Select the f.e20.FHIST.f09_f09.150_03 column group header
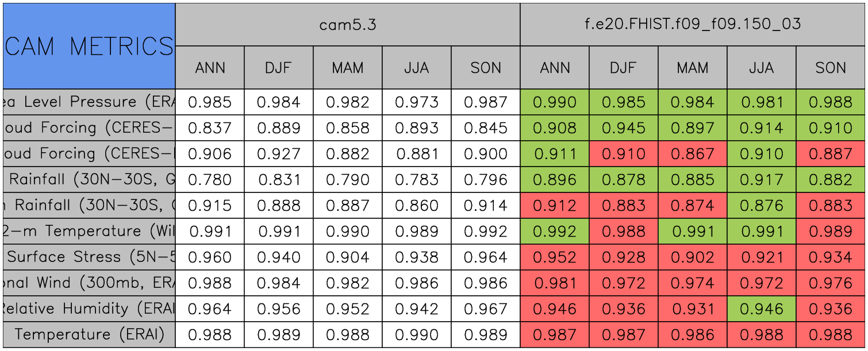 coord(692,24)
